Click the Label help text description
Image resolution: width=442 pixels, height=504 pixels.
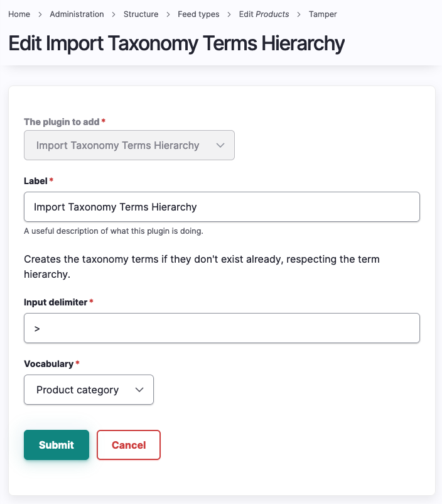click(x=114, y=231)
